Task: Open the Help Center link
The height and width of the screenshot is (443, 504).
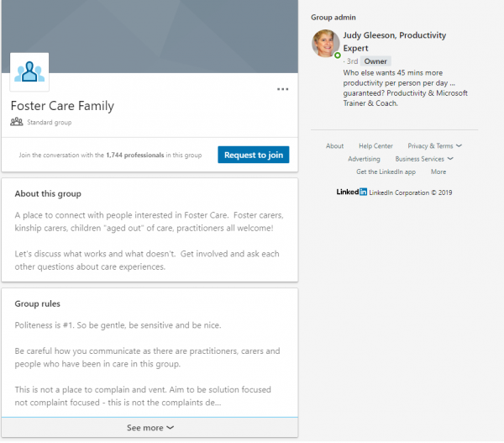Action: (375, 146)
